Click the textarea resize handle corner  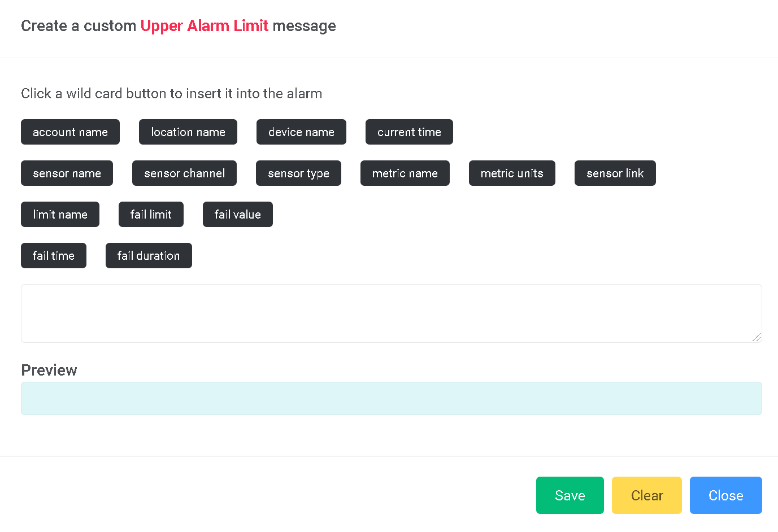click(757, 337)
